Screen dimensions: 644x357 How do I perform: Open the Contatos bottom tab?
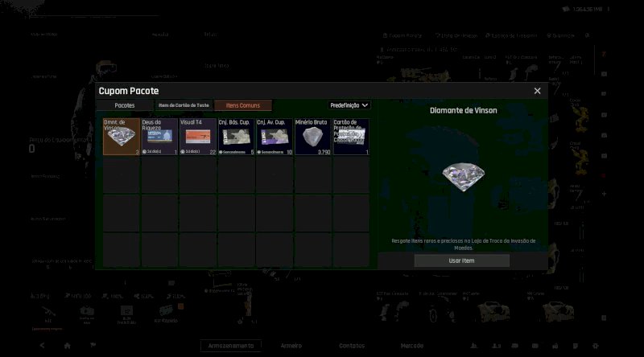(351, 346)
